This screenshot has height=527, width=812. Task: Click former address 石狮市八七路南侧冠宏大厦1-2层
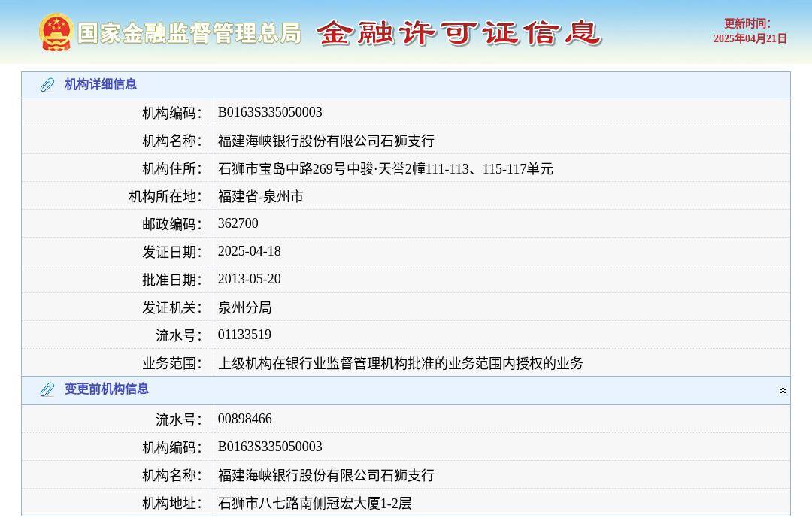click(314, 503)
